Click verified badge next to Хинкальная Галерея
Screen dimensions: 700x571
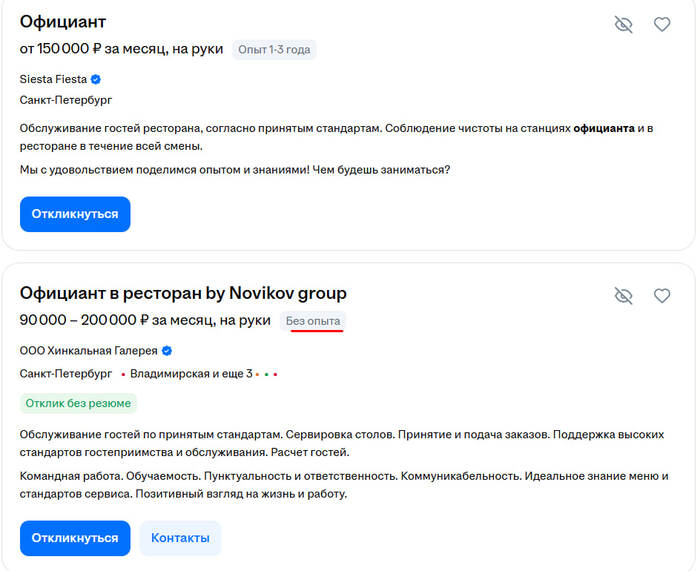167,351
